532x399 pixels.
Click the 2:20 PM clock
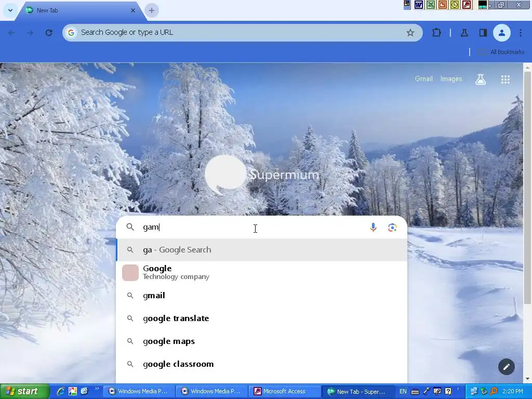coord(512,391)
